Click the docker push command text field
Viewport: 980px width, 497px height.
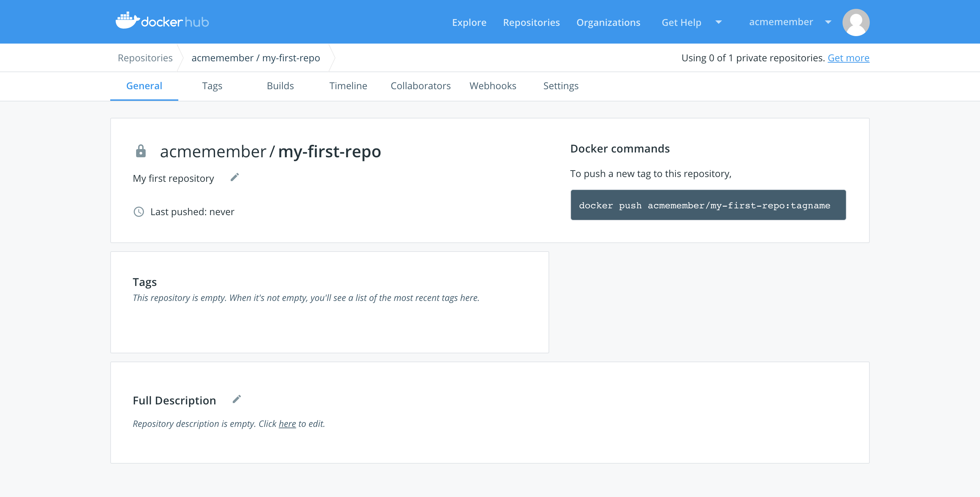[707, 205]
